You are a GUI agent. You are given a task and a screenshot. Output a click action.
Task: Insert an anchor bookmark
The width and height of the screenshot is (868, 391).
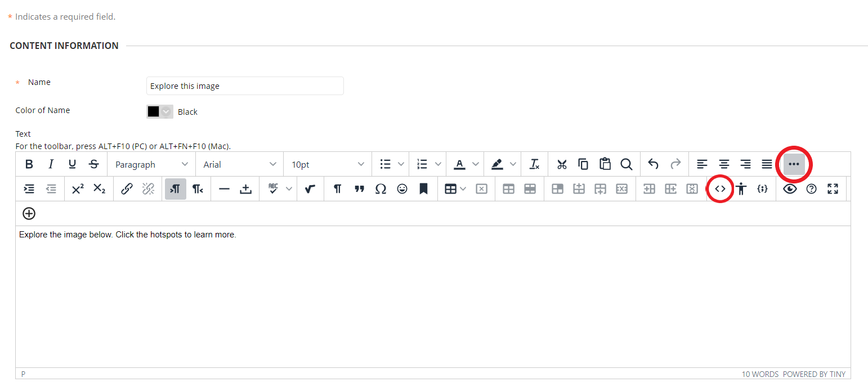[423, 189]
